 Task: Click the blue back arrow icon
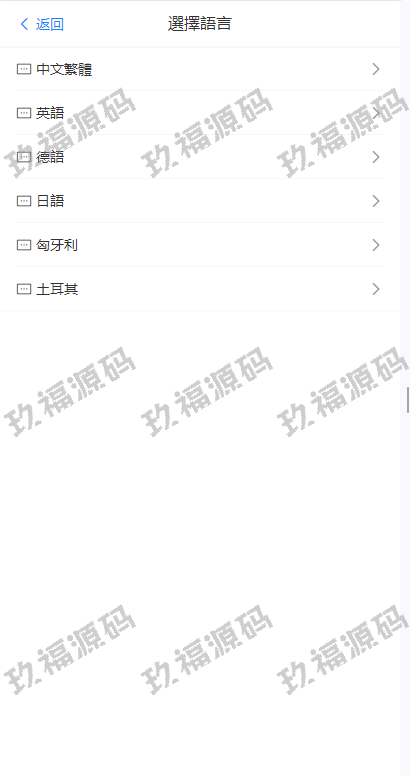tap(24, 24)
